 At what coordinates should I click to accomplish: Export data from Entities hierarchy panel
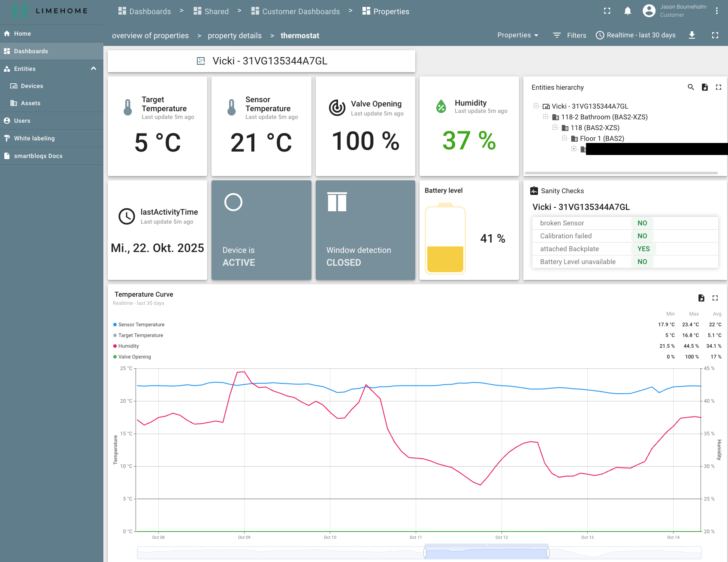704,87
